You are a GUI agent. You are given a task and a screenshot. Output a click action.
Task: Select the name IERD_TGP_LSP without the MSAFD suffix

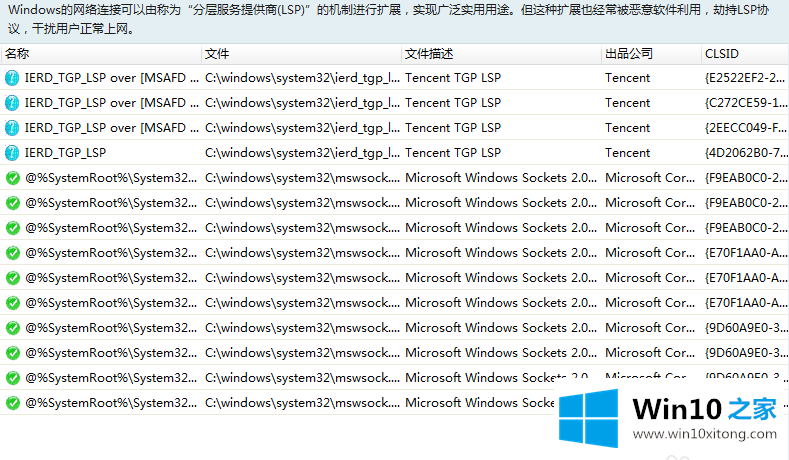click(x=65, y=153)
